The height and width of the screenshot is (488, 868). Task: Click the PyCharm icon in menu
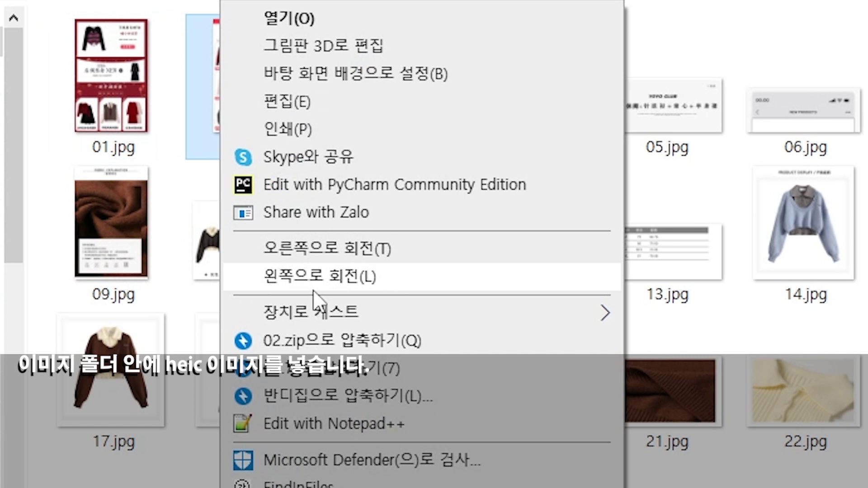click(x=243, y=185)
